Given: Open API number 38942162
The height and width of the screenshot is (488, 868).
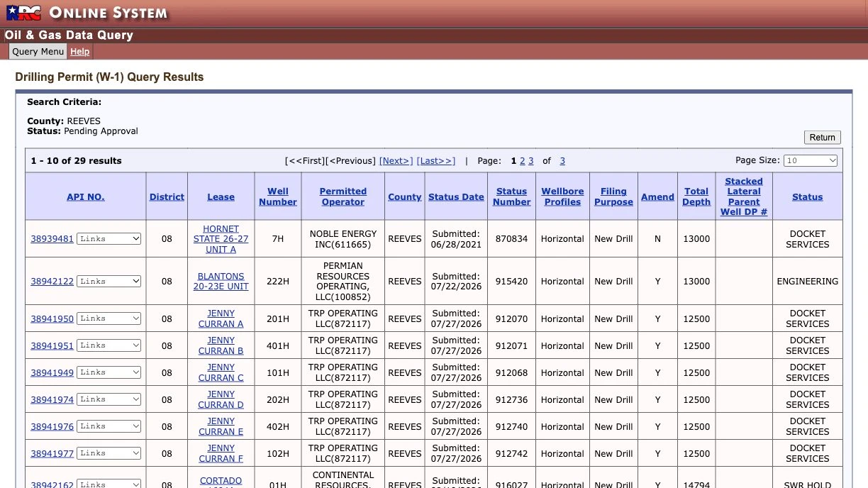Looking at the screenshot, I should coord(52,484).
